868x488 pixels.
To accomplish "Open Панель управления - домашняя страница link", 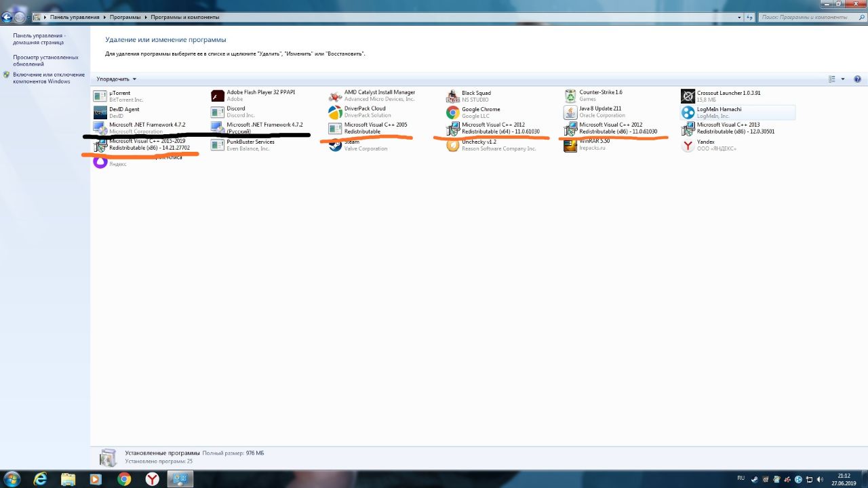I will pos(39,39).
